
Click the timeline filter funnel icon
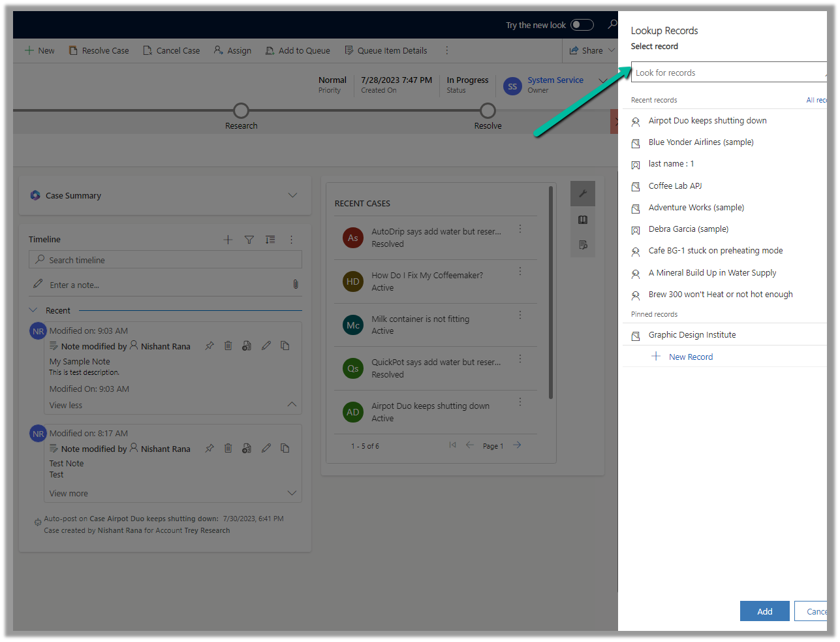pyautogui.click(x=249, y=240)
